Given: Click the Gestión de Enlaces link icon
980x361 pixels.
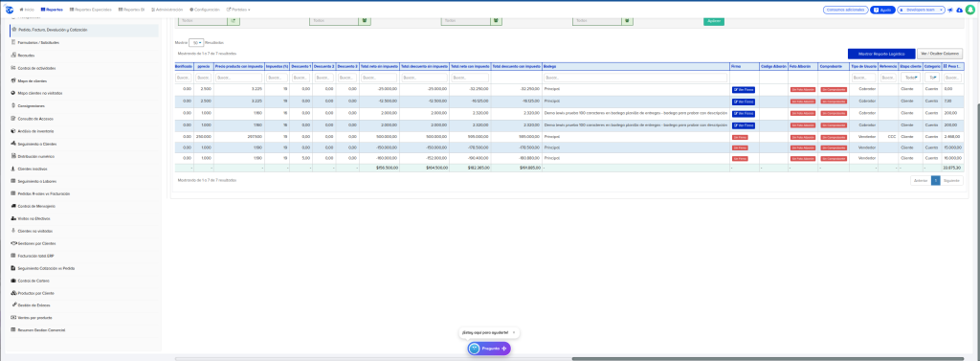Looking at the screenshot, I should tap(13, 305).
